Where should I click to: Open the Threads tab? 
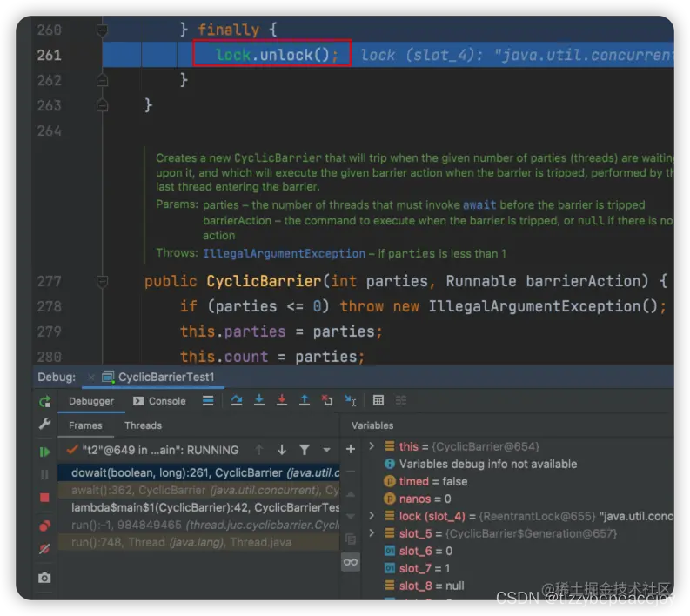coord(143,425)
